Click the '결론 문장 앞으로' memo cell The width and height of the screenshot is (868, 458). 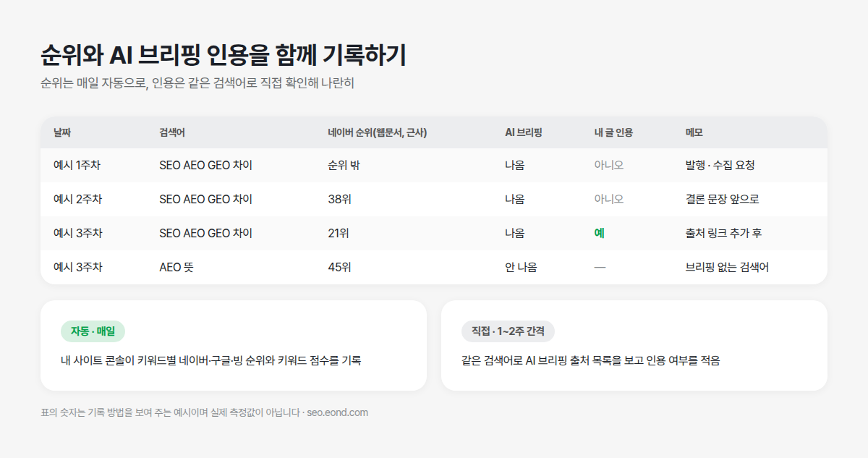pos(722,199)
